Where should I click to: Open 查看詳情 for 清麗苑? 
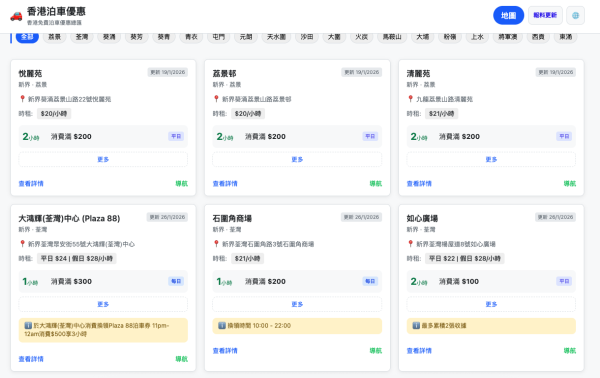tap(419, 184)
